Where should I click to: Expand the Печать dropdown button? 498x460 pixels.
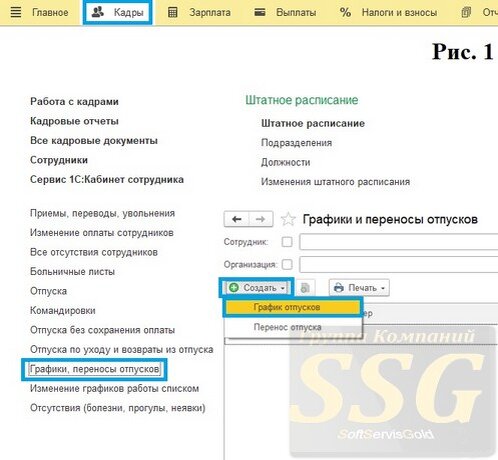(x=359, y=288)
